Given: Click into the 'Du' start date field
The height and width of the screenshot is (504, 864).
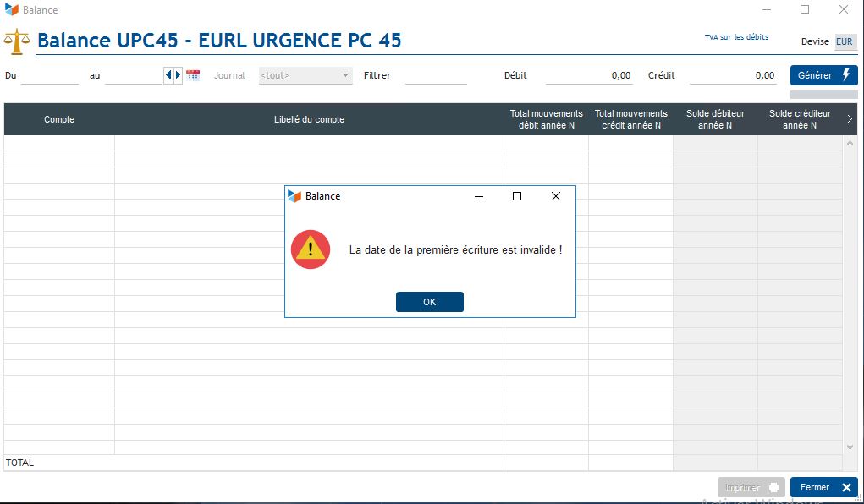Looking at the screenshot, I should (49, 75).
